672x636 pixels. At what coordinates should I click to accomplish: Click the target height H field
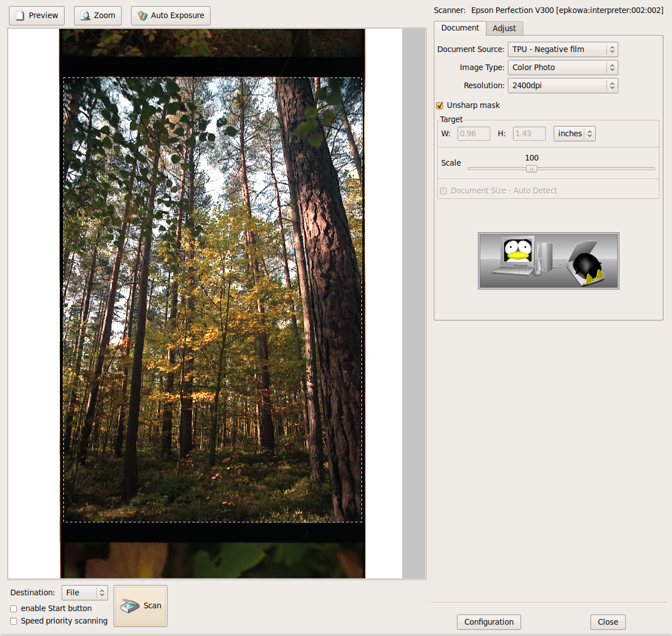529,133
